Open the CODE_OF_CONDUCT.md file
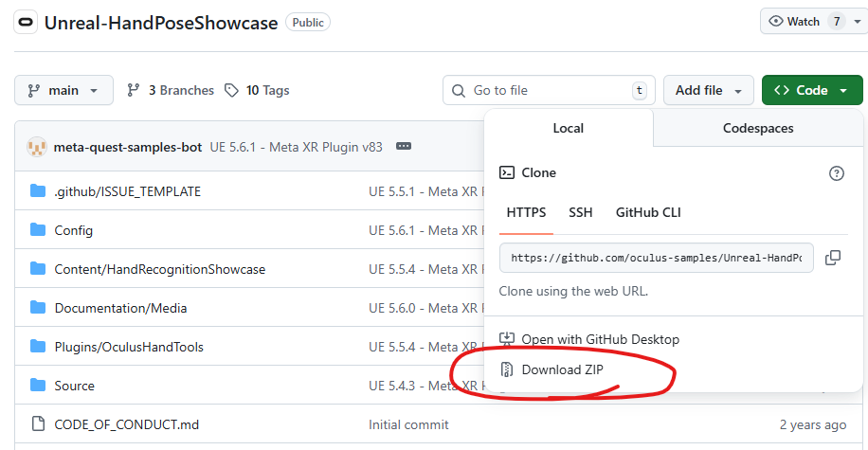The height and width of the screenshot is (450, 868). pyautogui.click(x=126, y=424)
